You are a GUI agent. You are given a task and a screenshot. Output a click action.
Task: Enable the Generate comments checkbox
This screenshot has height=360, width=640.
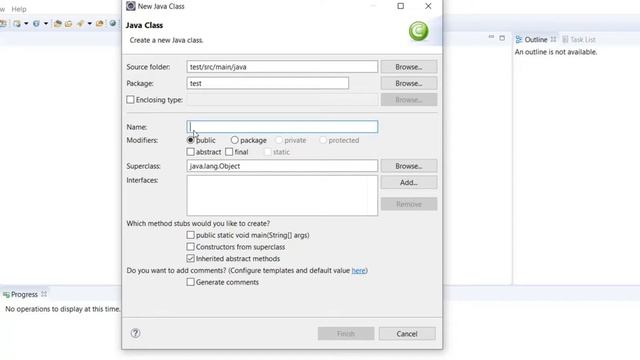[191, 282]
